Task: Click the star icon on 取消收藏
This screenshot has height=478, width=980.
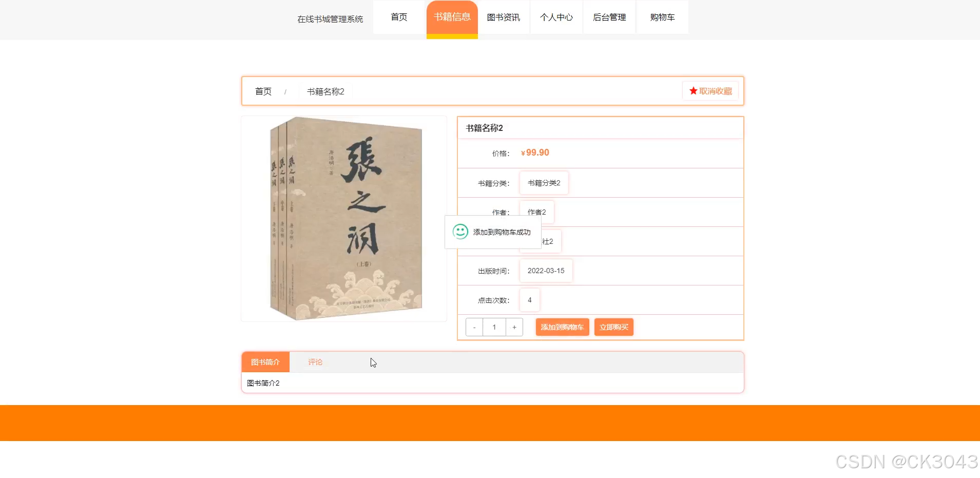Action: (x=693, y=91)
